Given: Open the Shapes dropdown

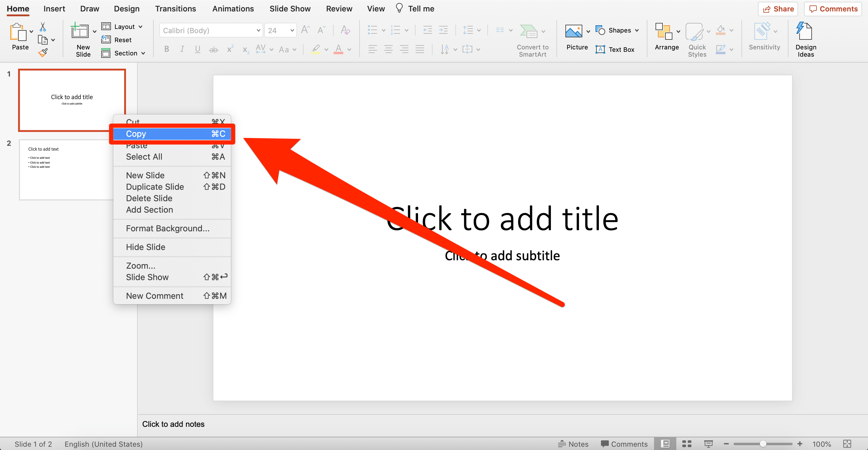Looking at the screenshot, I should [x=637, y=30].
